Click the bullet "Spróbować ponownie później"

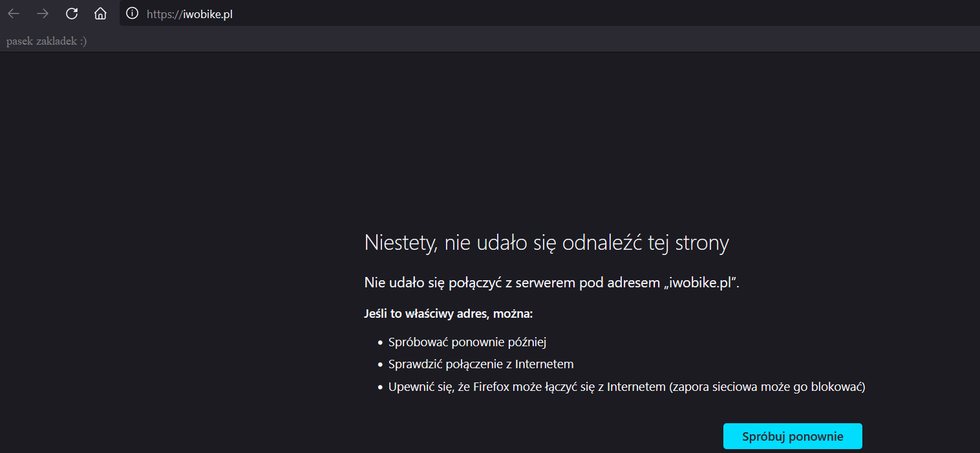click(x=468, y=342)
